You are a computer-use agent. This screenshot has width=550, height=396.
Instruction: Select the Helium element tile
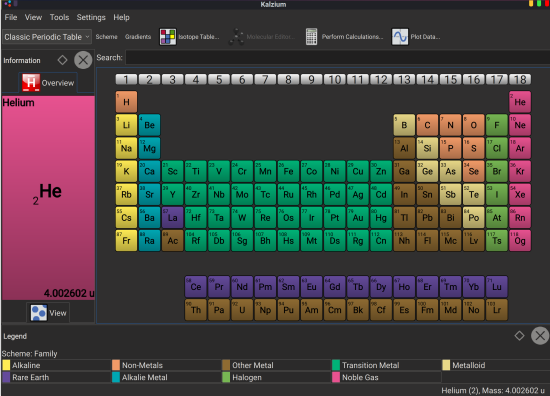[520, 102]
